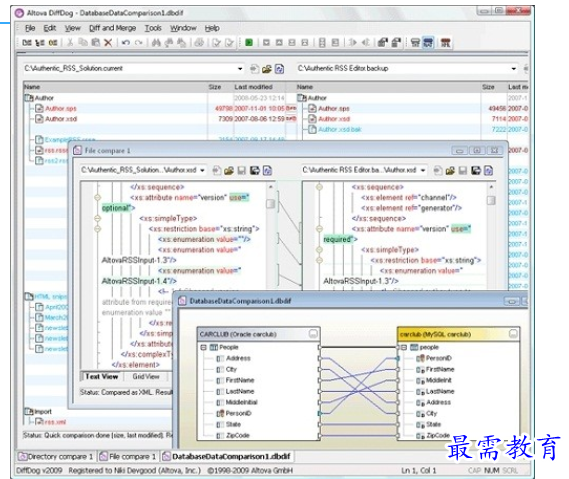Click the binoculars Find icon

pyautogui.click(x=156, y=43)
